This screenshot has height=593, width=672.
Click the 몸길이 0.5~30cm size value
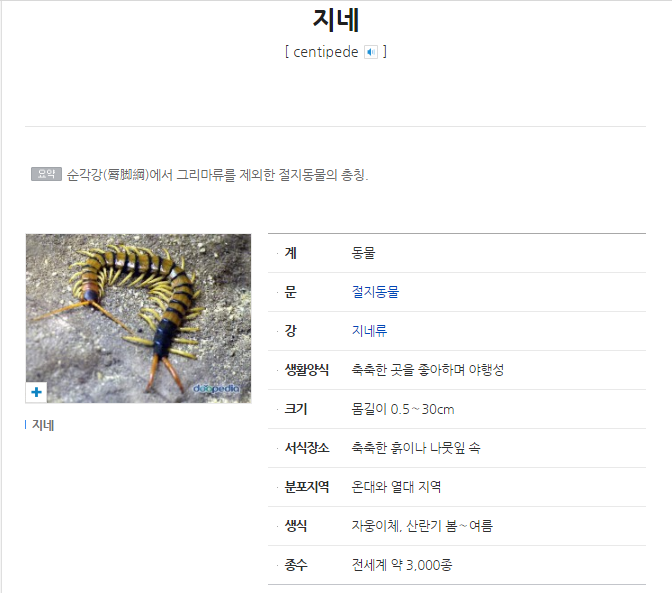[402, 409]
